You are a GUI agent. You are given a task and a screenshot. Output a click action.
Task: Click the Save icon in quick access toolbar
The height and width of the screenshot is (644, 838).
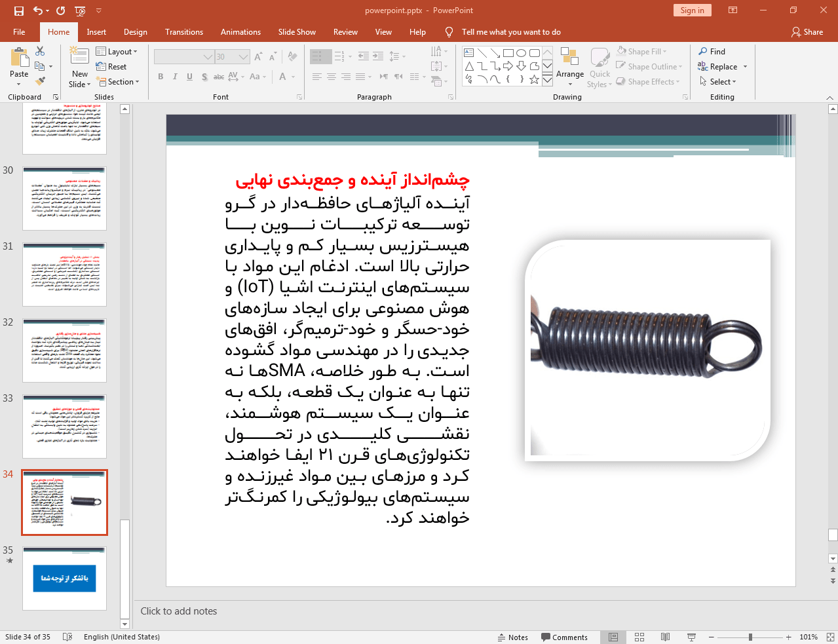[x=18, y=10]
